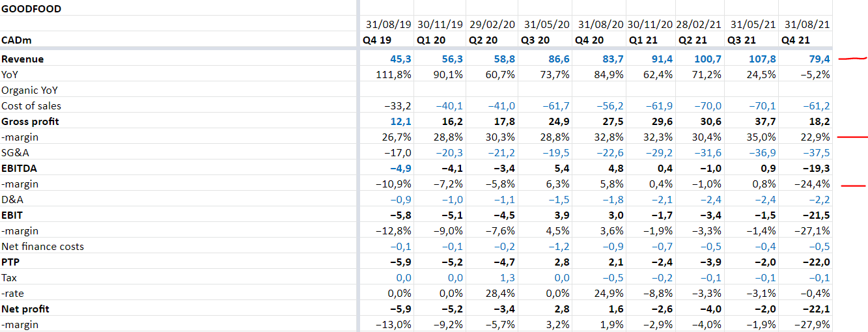Click the EBITDA row label
868x332 pixels.
point(20,169)
